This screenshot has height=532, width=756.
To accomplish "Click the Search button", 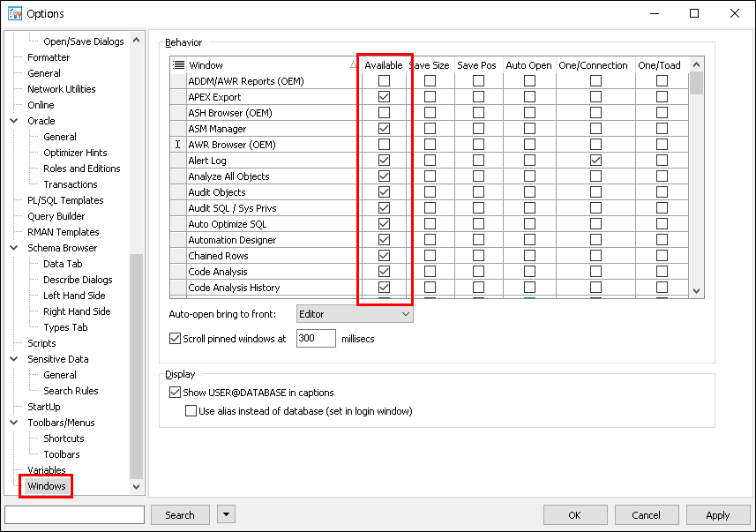I will click(180, 514).
